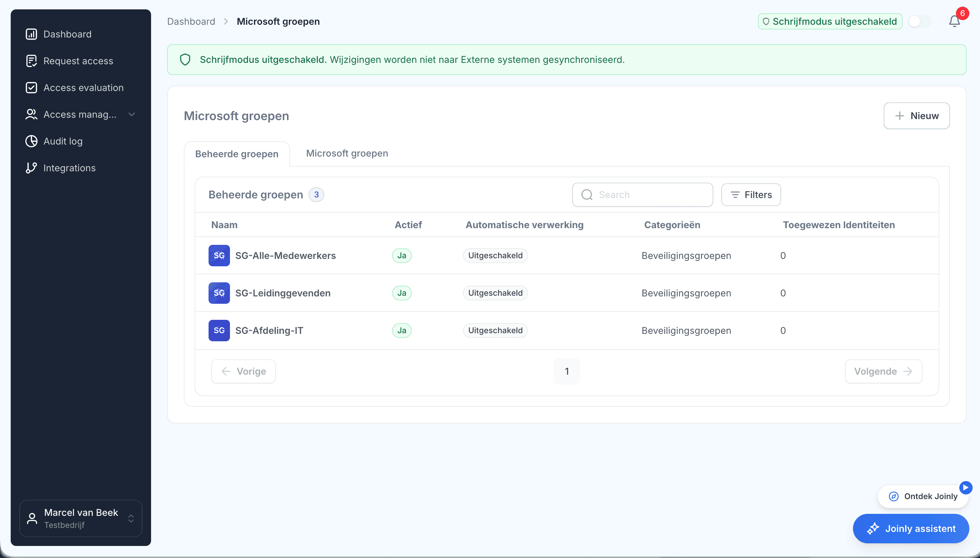The height and width of the screenshot is (558, 980).
Task: Click the Request access document icon
Action: point(31,61)
